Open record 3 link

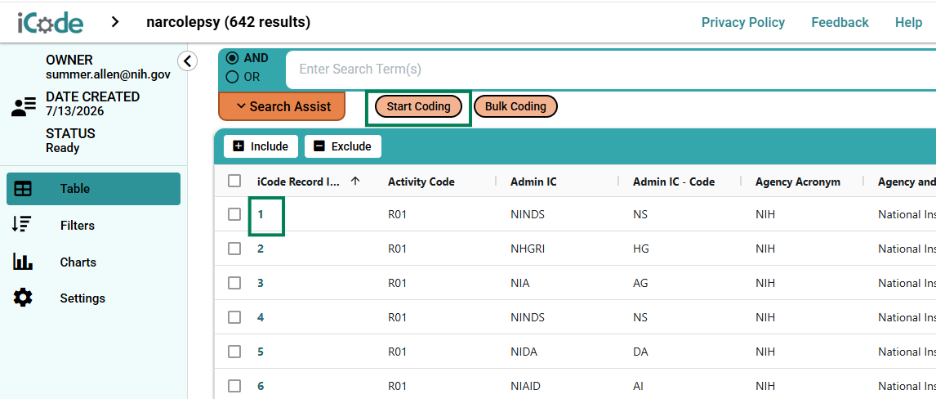point(261,283)
